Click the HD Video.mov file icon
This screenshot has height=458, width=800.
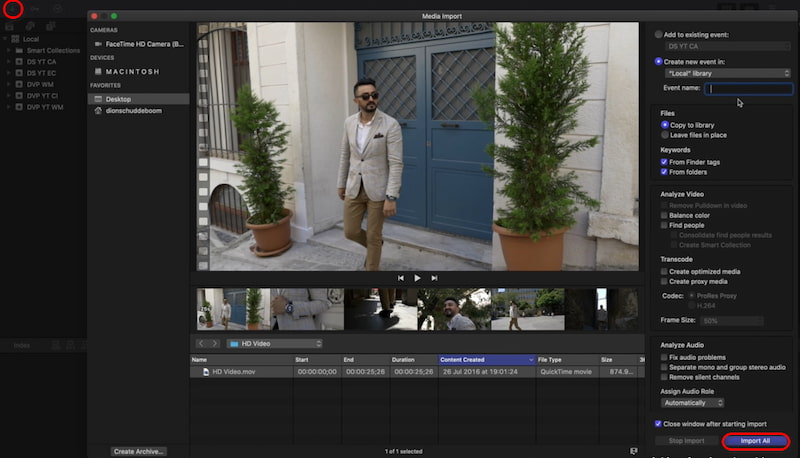pyautogui.click(x=206, y=372)
